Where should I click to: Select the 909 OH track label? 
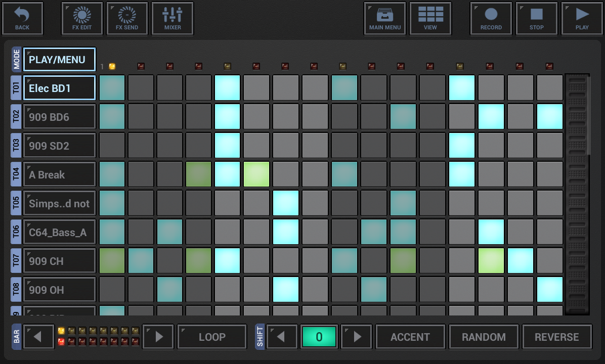59,290
